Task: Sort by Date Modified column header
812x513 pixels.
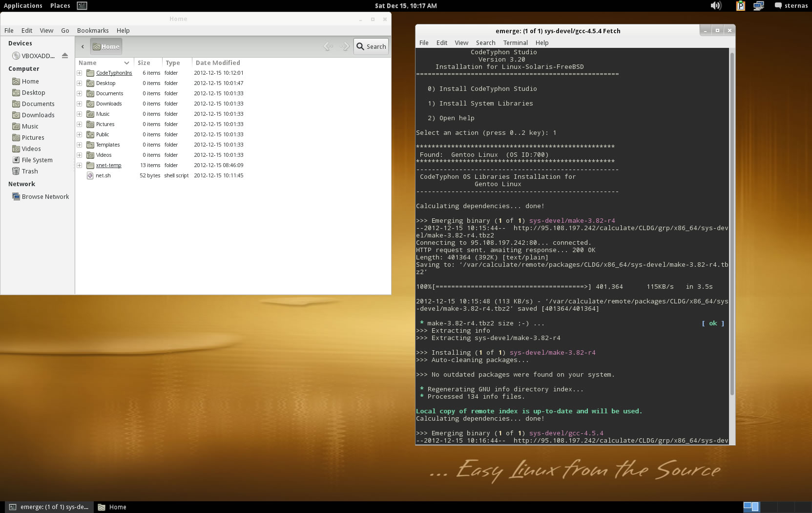Action: pyautogui.click(x=218, y=63)
